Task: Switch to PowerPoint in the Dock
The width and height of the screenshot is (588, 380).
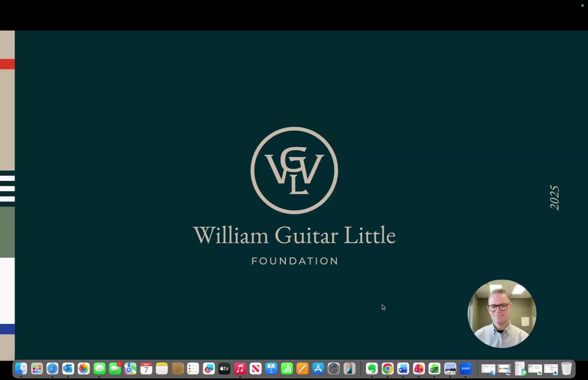Action: pos(418,369)
